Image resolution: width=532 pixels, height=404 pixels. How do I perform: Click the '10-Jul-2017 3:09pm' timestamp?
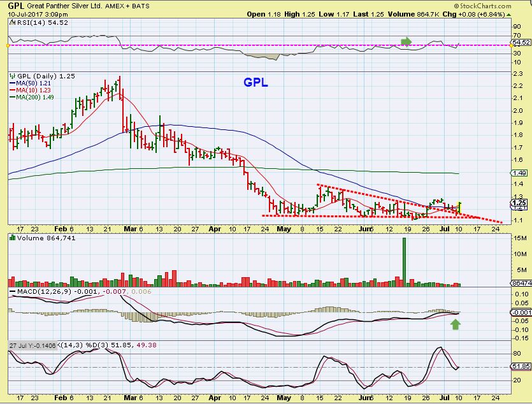coord(38,15)
